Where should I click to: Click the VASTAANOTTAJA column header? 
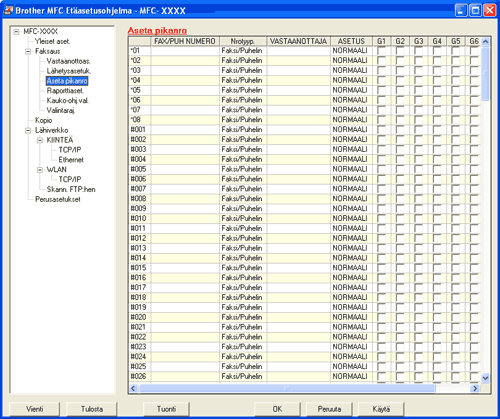coord(299,41)
